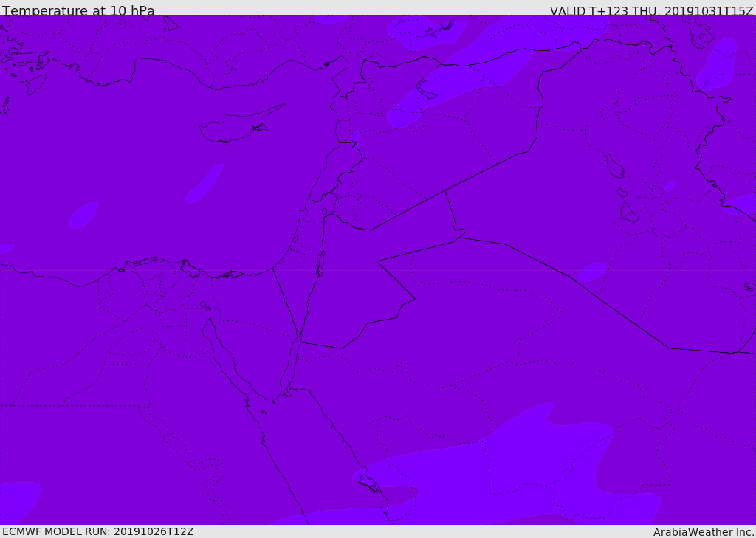
Task: Click the 'ArabiaWeather Inc.' credit text
Action: [704, 532]
